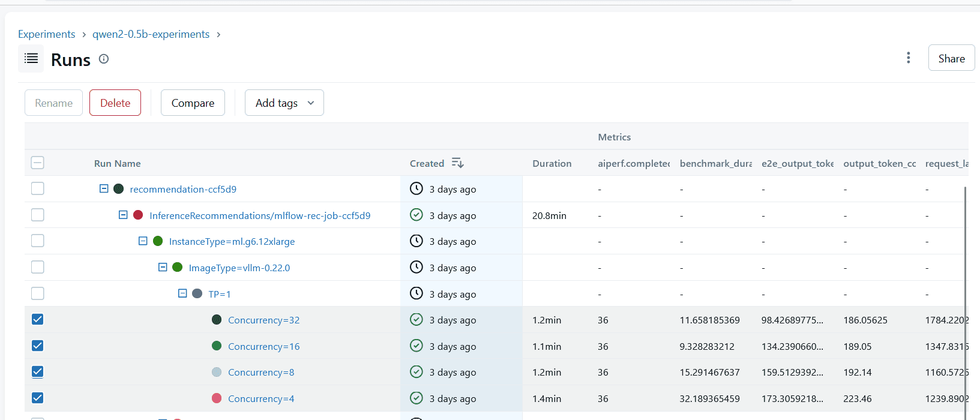This screenshot has width=980, height=420.
Task: Click finished checkmark icon for Concurrency=8
Action: tap(416, 371)
